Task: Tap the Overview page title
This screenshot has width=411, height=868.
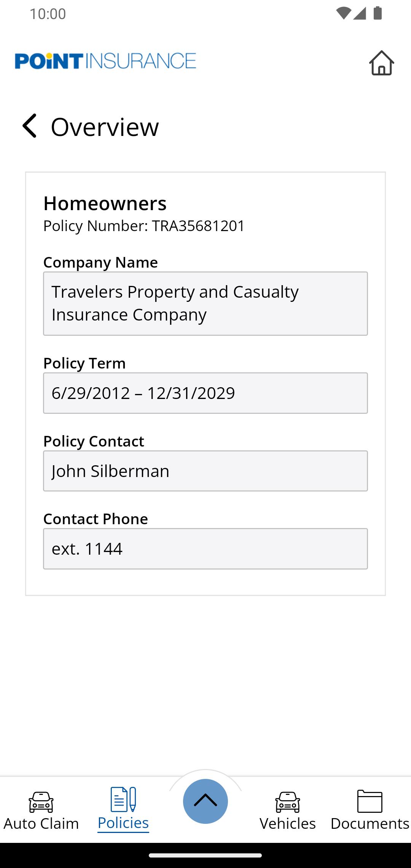Action: click(x=105, y=127)
